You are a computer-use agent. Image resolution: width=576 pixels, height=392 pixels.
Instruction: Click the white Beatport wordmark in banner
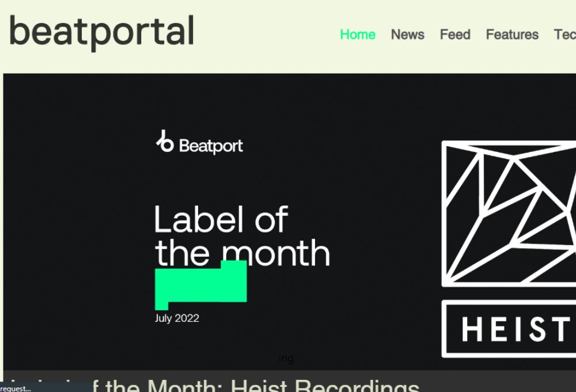(x=211, y=146)
